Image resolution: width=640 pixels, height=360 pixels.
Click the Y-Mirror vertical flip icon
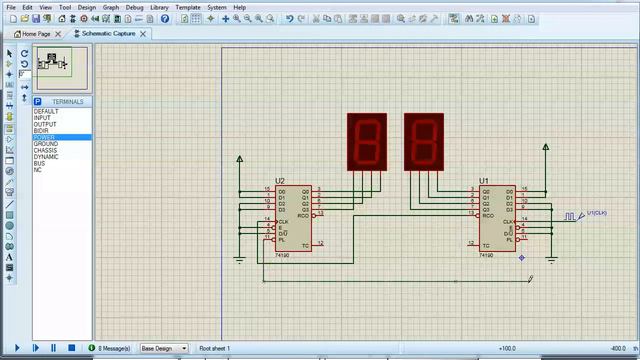(x=24, y=98)
